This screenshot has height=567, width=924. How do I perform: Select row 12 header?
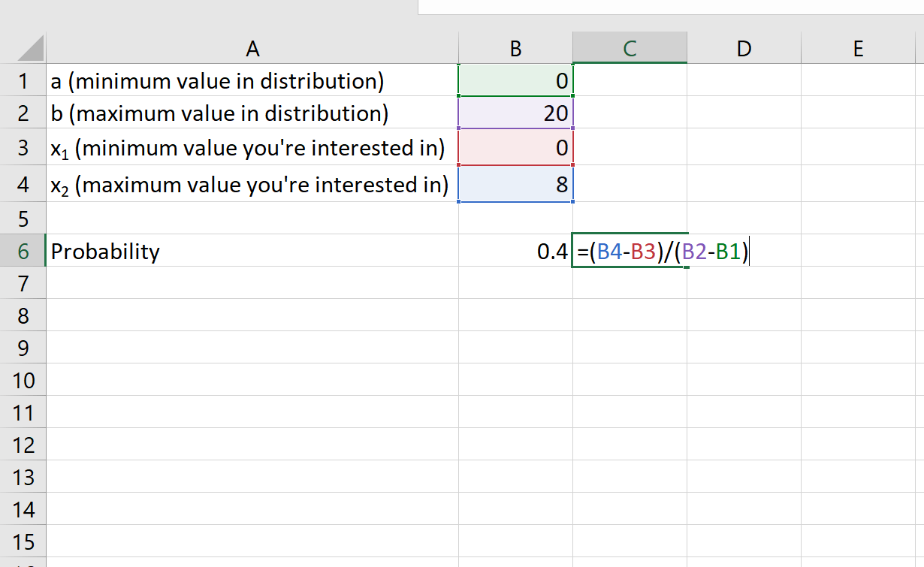tap(23, 445)
